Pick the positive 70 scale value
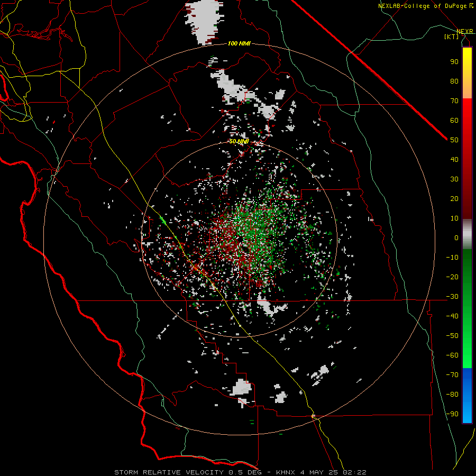476x476 pixels. pos(454,101)
